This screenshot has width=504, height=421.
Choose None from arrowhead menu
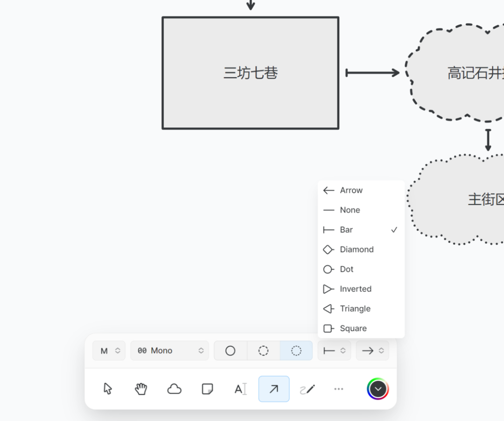(x=361, y=210)
